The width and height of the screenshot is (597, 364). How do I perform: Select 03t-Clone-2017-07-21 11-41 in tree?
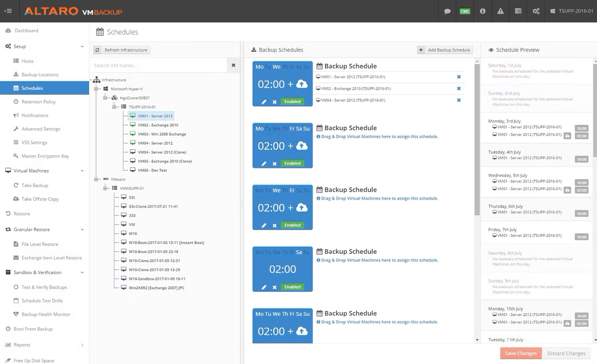click(153, 206)
